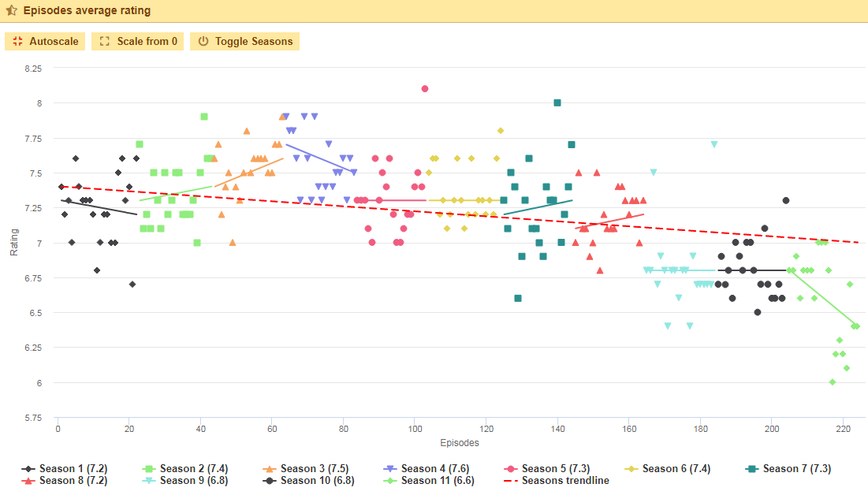Click the Toggle Seasons button

[244, 42]
